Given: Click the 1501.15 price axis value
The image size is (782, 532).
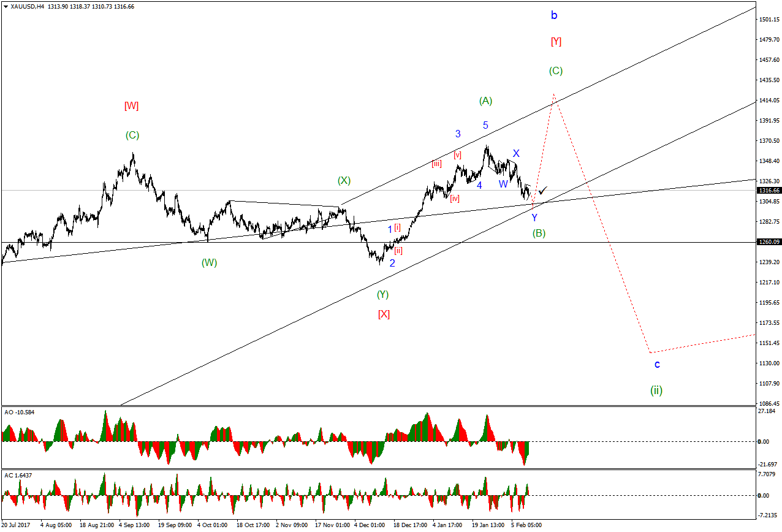Looking at the screenshot, I should [769, 20].
